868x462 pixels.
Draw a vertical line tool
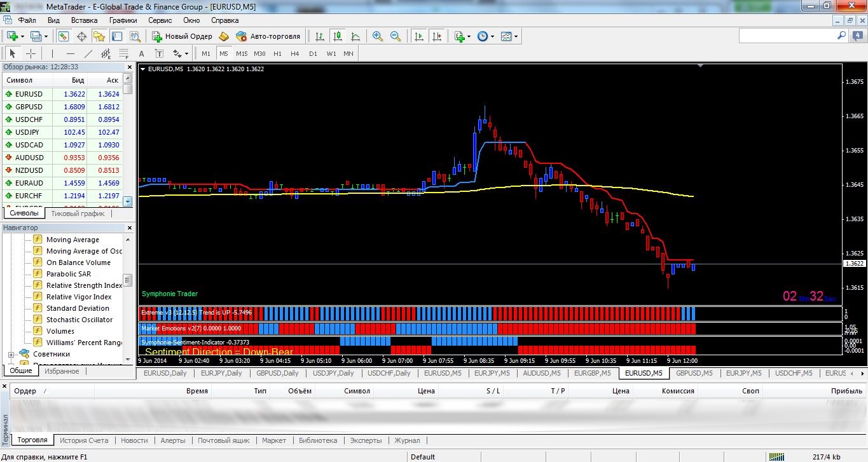click(53, 53)
